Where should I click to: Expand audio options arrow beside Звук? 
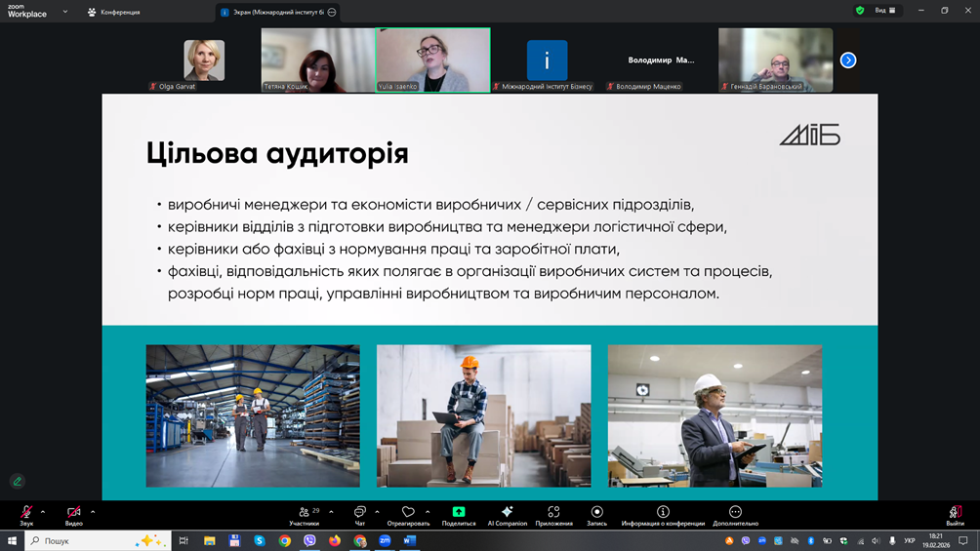tap(43, 512)
